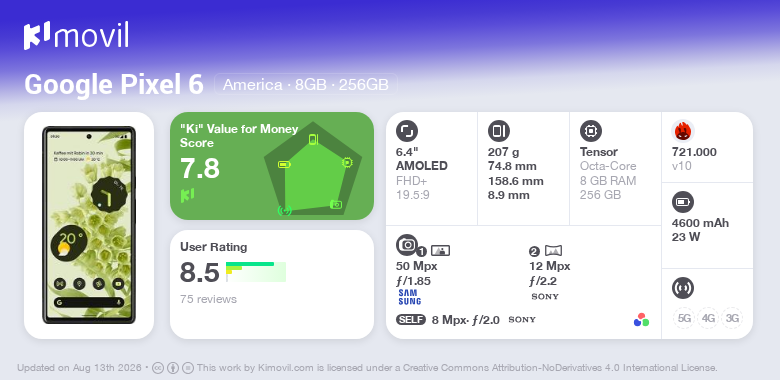Click the AnTuTu benchmark icon
This screenshot has width=780, height=380.
(x=682, y=131)
